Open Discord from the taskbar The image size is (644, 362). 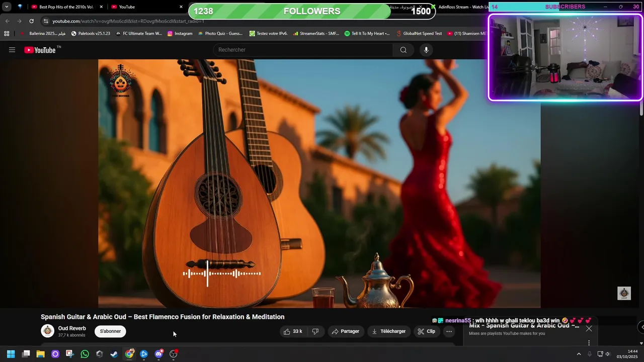click(x=158, y=354)
